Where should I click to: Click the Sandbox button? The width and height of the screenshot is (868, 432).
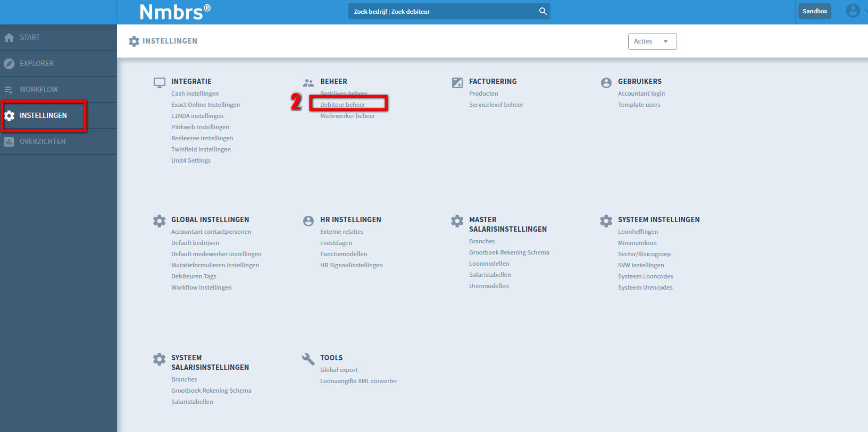click(814, 11)
